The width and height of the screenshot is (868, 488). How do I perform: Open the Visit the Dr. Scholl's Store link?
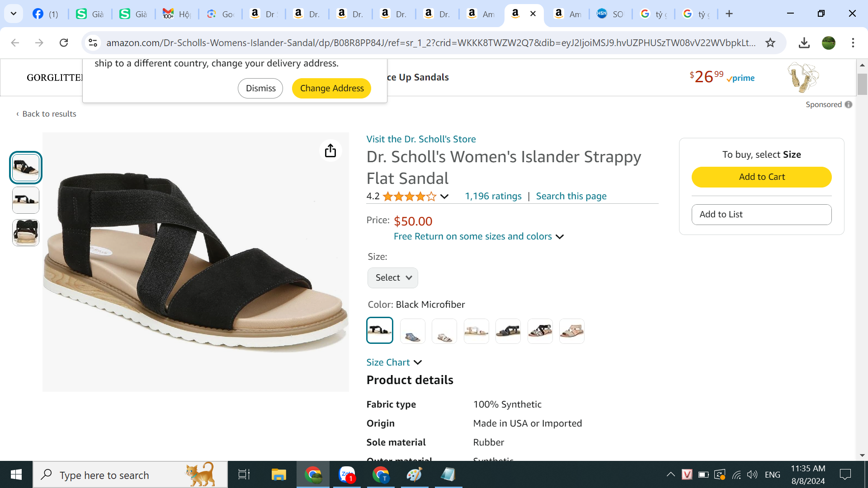421,139
